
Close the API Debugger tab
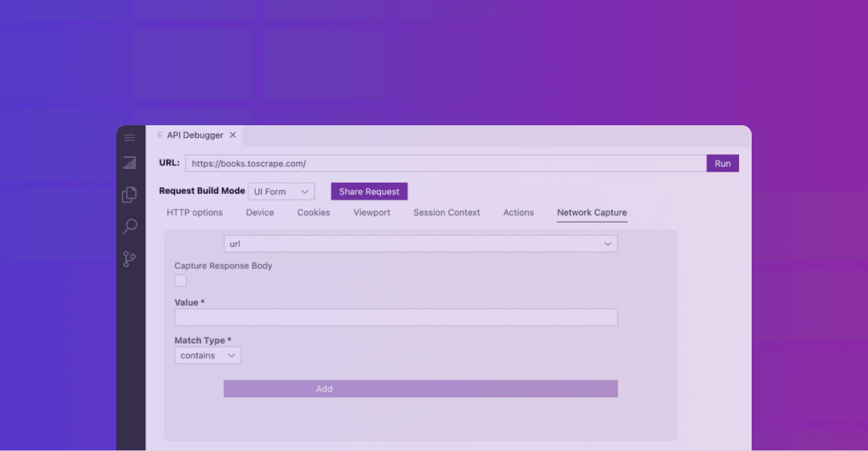[233, 135]
